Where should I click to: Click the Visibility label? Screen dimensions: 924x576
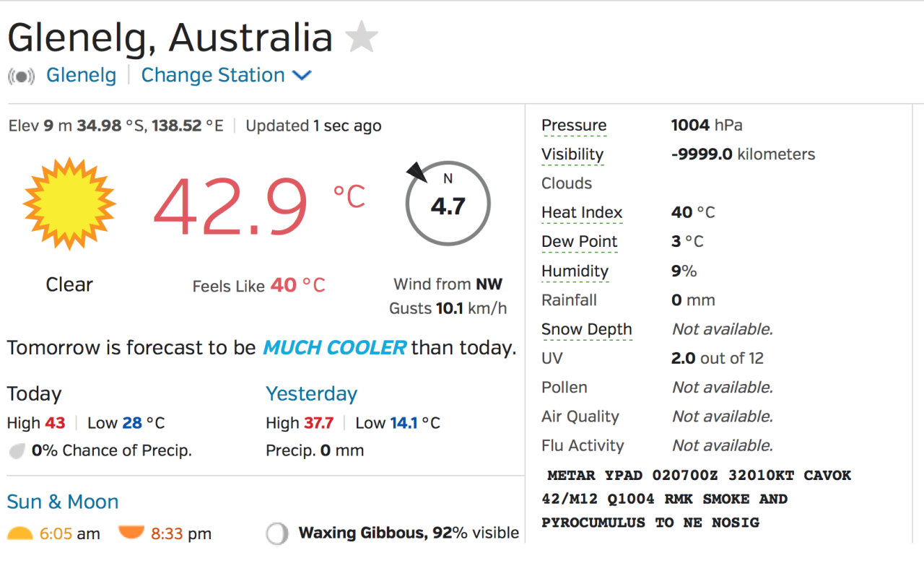572,154
